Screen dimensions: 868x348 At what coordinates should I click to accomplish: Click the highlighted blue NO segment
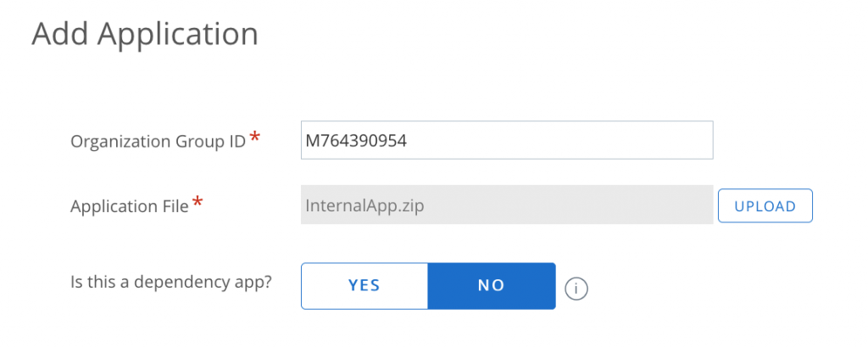tap(492, 285)
